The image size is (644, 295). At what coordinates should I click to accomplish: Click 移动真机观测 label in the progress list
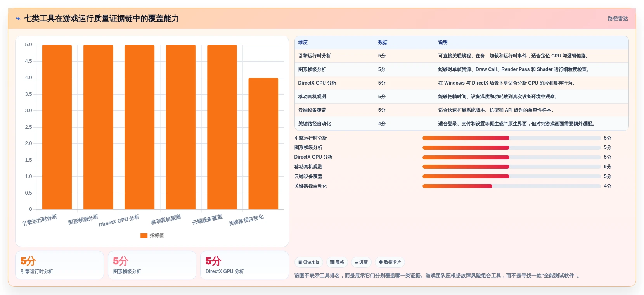(x=308, y=167)
